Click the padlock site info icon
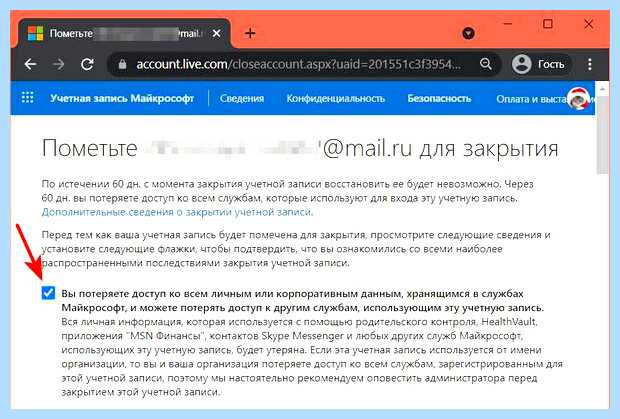Viewport: 620px width, 419px height. pos(122,64)
